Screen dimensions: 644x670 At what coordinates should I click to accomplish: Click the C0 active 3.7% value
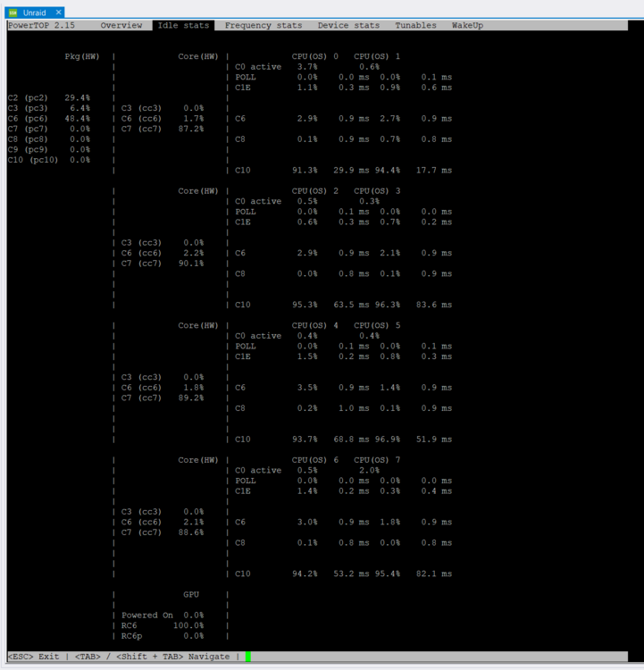[x=307, y=67]
